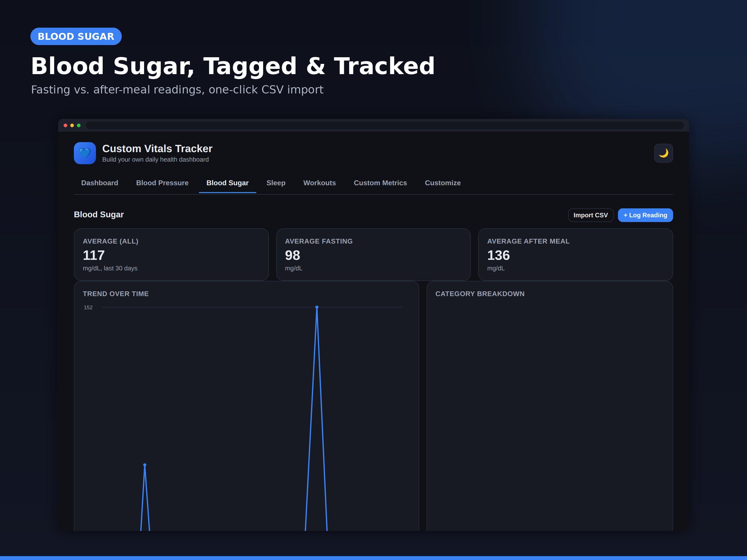This screenshot has width=747, height=560.
Task: Click the lower peak point on trend chart
Action: click(145, 465)
